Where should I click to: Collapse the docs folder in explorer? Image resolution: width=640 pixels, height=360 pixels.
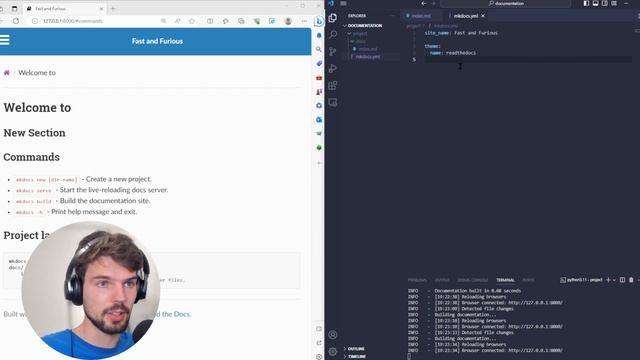pos(358,41)
